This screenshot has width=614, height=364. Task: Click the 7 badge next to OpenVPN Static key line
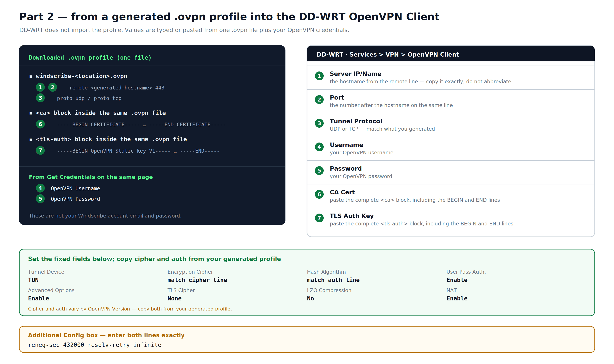[41, 150]
